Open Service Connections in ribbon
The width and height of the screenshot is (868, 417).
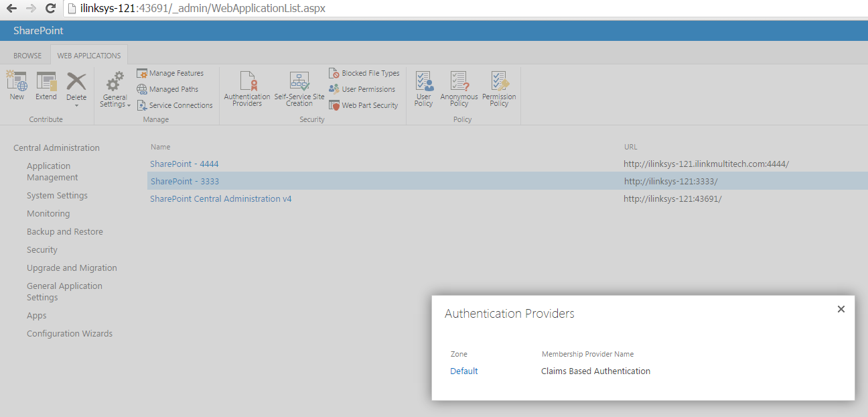pos(175,105)
